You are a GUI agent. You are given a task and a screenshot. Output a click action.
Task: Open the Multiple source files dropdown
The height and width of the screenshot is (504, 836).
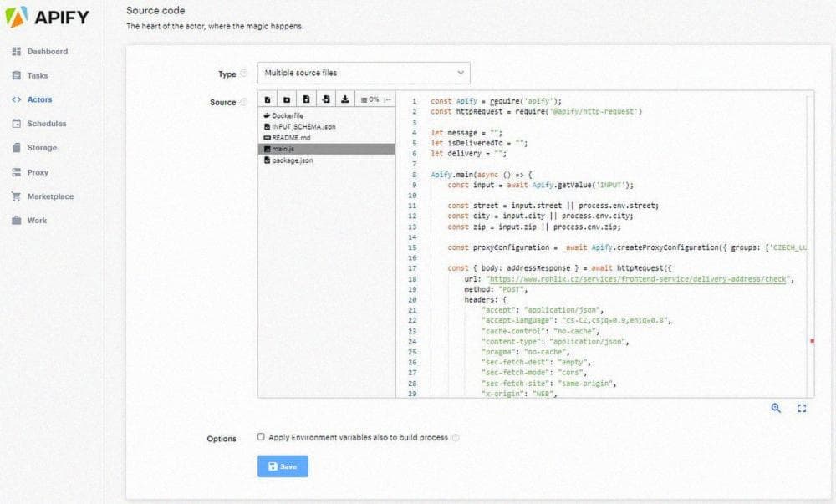click(x=364, y=73)
